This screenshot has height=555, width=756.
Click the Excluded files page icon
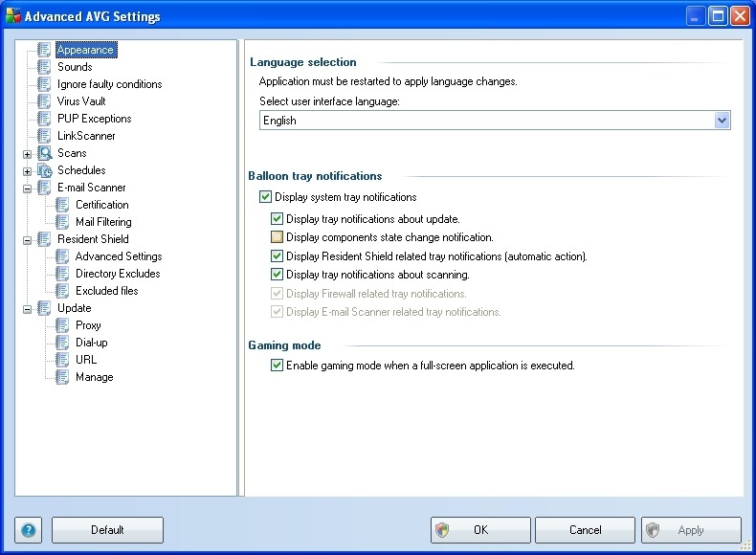(x=61, y=291)
